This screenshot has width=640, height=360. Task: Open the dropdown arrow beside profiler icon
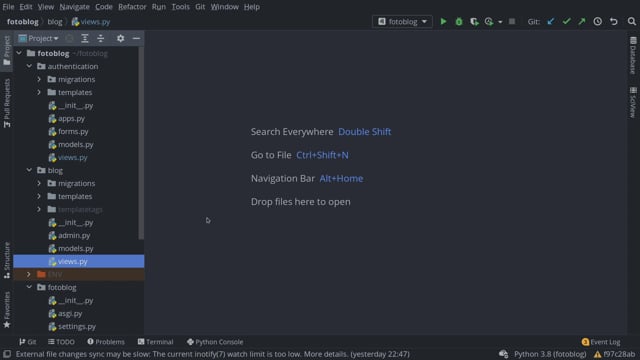[x=500, y=22]
